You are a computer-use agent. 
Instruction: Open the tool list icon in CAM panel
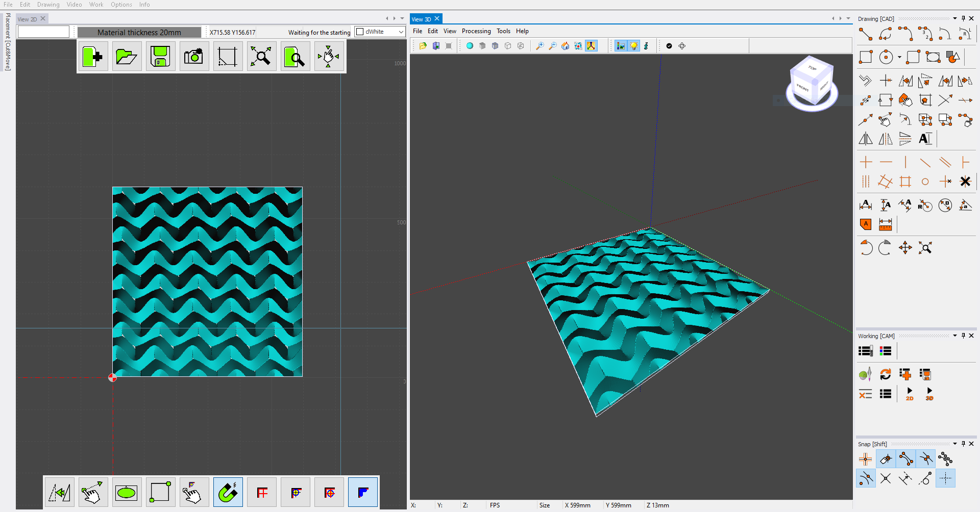click(x=866, y=351)
